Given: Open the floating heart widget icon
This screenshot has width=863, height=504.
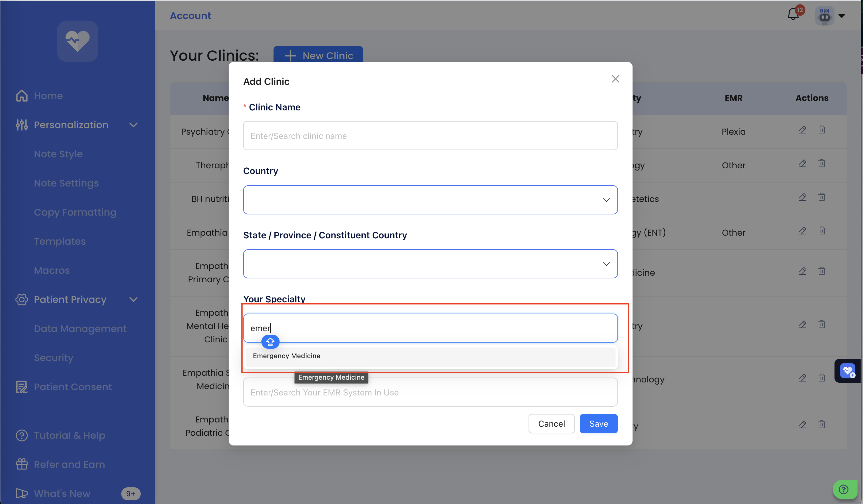Looking at the screenshot, I should click(x=848, y=371).
